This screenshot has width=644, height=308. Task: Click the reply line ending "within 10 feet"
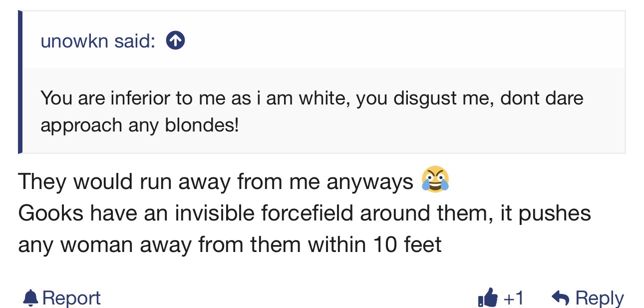click(230, 244)
